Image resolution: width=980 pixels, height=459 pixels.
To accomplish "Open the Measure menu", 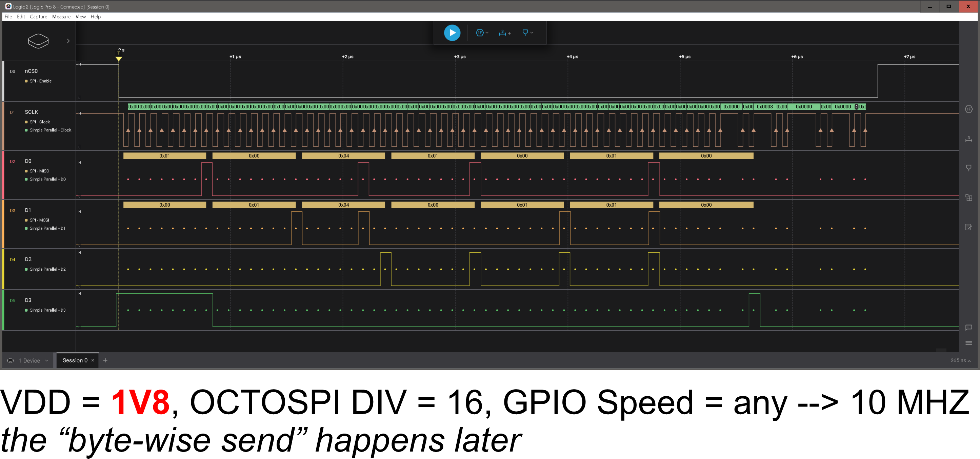I will (61, 17).
